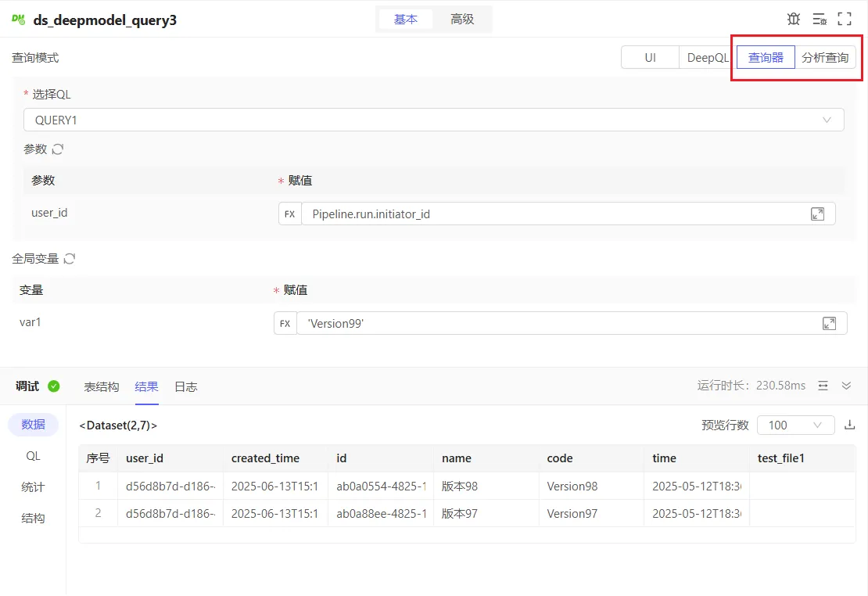Click the fullscreen icon at top right
The image size is (868, 596).
pos(845,19)
